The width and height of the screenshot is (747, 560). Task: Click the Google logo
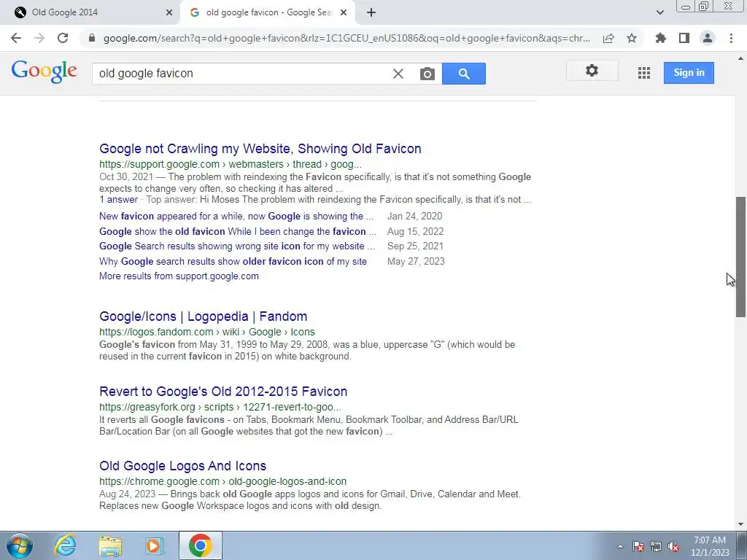point(44,71)
